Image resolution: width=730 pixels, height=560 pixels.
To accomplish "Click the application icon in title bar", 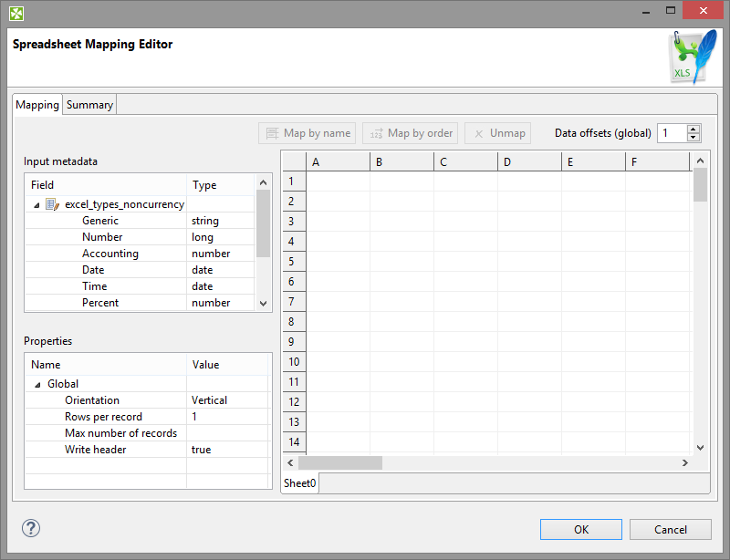I will coord(16,12).
